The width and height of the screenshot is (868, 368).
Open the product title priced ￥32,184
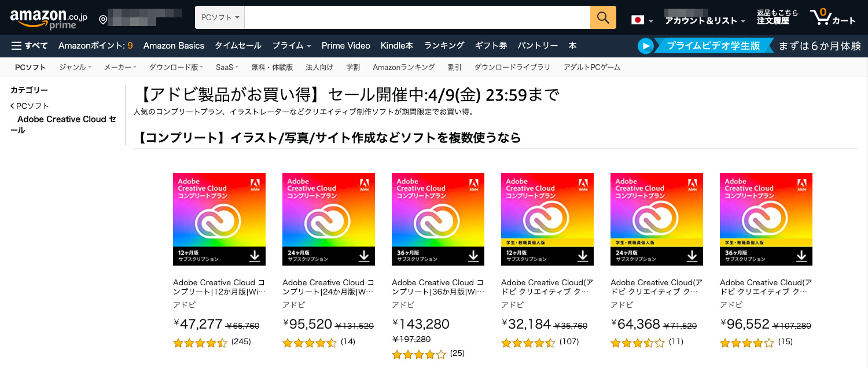pyautogui.click(x=547, y=287)
